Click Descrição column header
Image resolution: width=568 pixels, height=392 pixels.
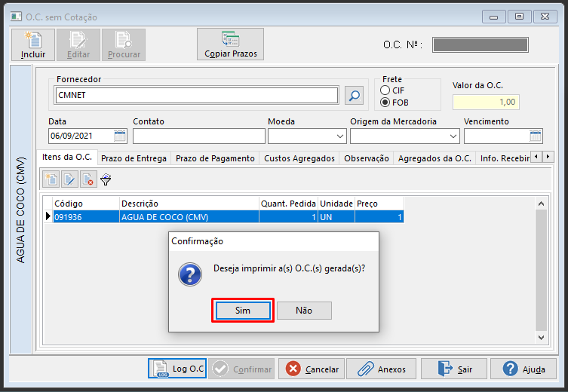pos(189,204)
